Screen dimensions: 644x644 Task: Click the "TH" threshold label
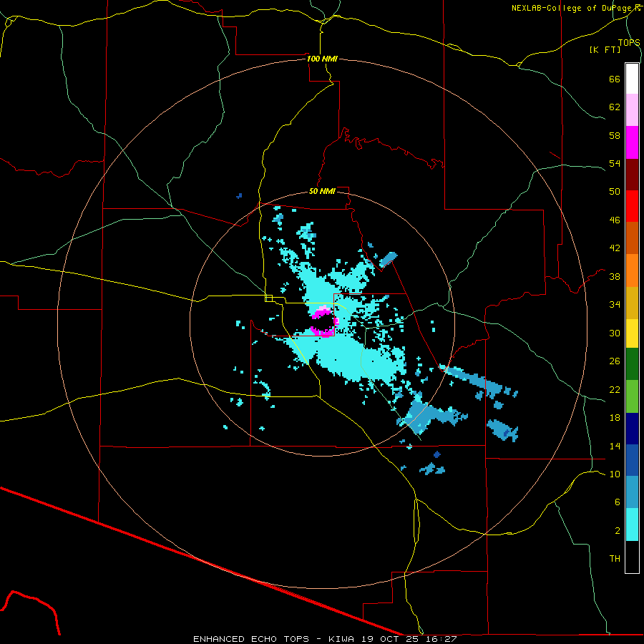[x=615, y=558]
